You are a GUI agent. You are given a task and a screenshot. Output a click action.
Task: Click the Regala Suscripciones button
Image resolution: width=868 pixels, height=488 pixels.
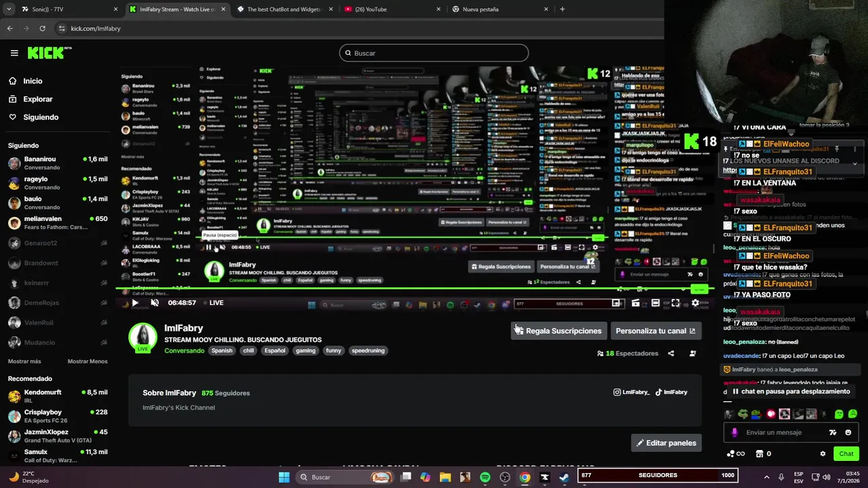pos(558,331)
